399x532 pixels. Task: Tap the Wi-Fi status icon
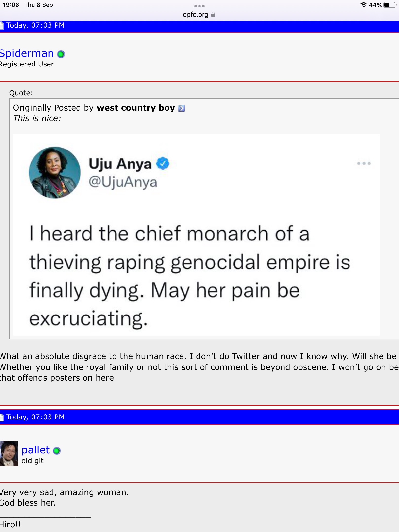(x=363, y=5)
